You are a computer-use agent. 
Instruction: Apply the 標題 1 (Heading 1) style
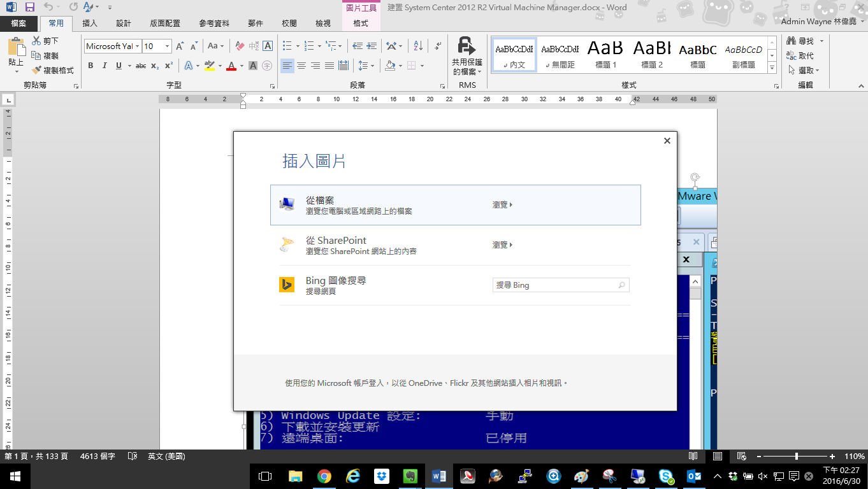[605, 55]
